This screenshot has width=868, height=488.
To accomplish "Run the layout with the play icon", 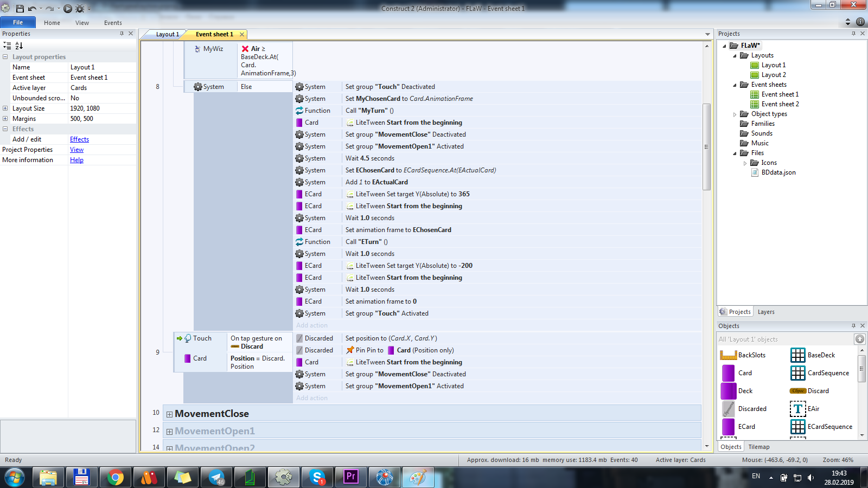I will (x=68, y=8).
